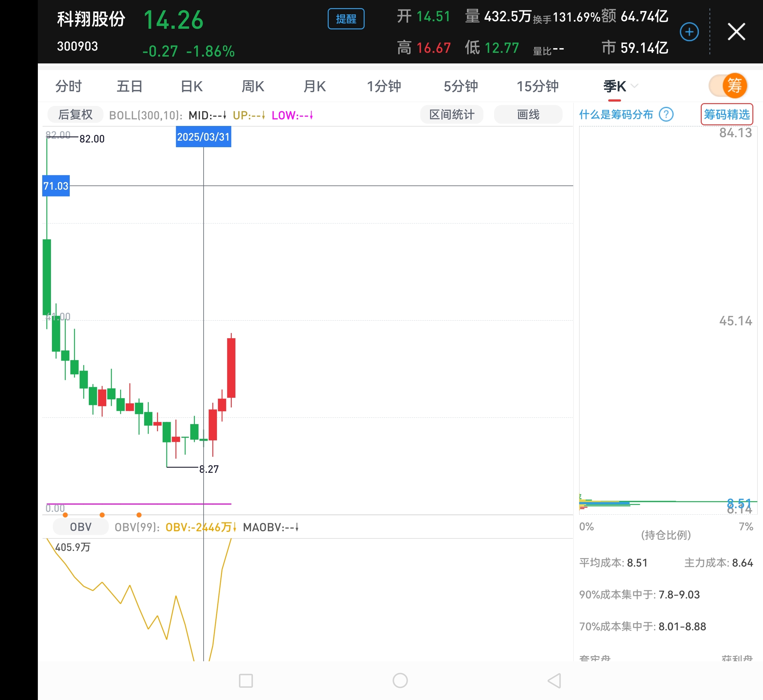This screenshot has height=700, width=763.
Task: Tap the Android home circle icon
Action: 400,681
